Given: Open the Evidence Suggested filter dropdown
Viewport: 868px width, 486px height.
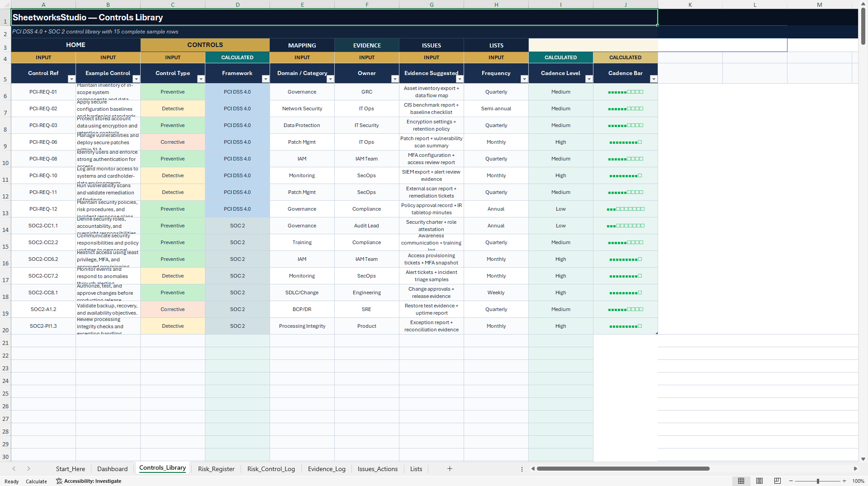Looking at the screenshot, I should [x=459, y=79].
